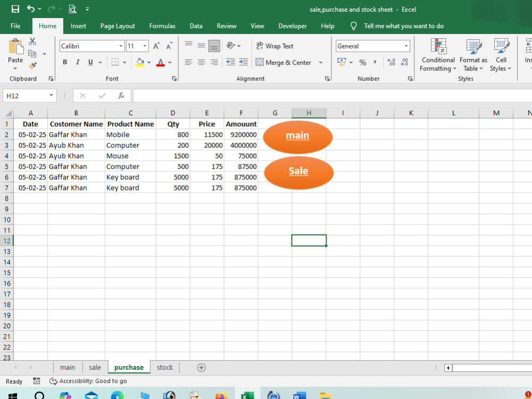Decrease font size with the smaller A
The image size is (532, 399).
tap(169, 46)
